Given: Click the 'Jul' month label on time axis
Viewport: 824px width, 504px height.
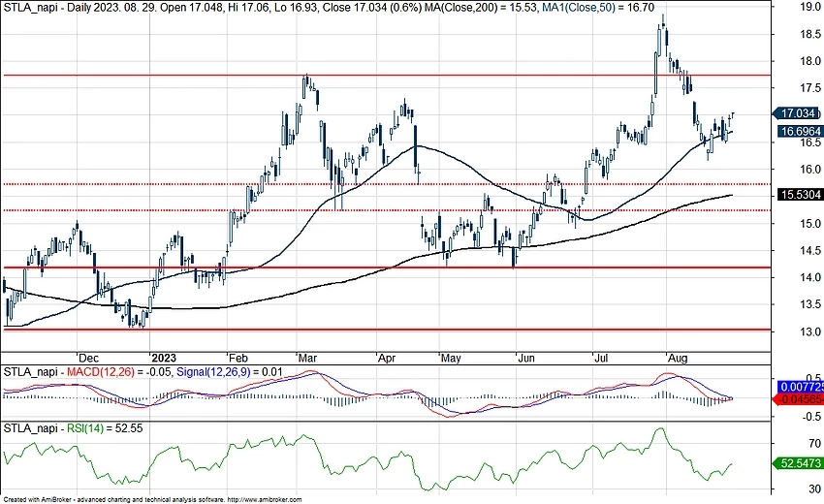Looking at the screenshot, I should click(601, 359).
